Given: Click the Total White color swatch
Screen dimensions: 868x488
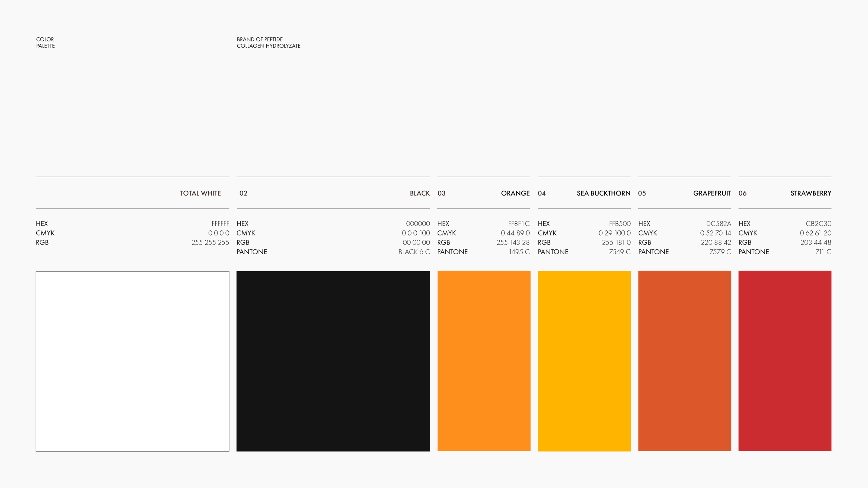Looking at the screenshot, I should [x=132, y=361].
